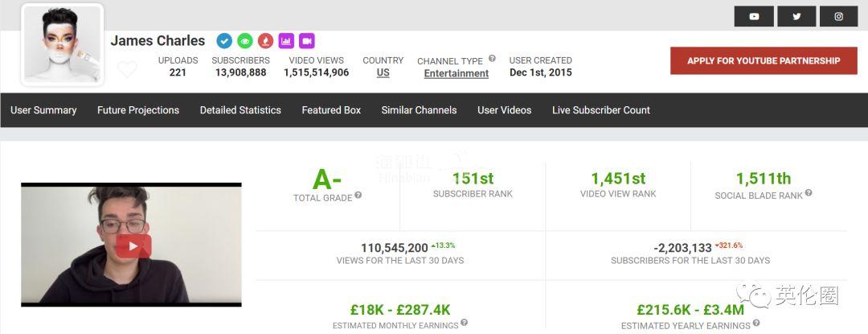Click the purple video camera badge

click(307, 41)
